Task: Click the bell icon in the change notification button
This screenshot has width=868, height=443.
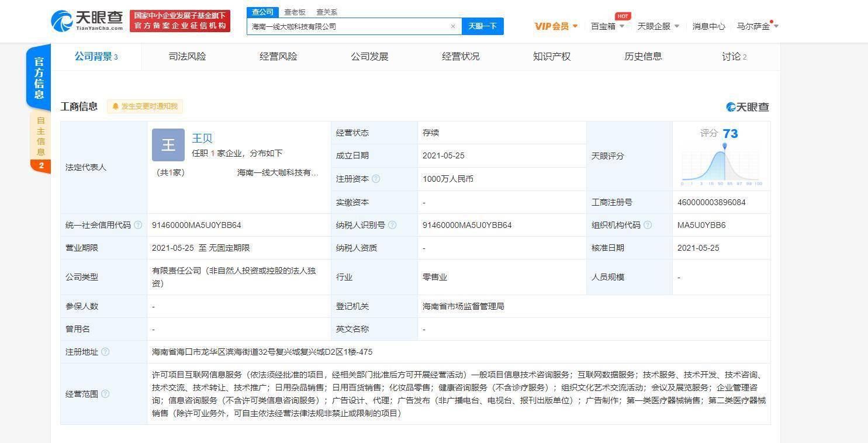Action: click(x=115, y=106)
